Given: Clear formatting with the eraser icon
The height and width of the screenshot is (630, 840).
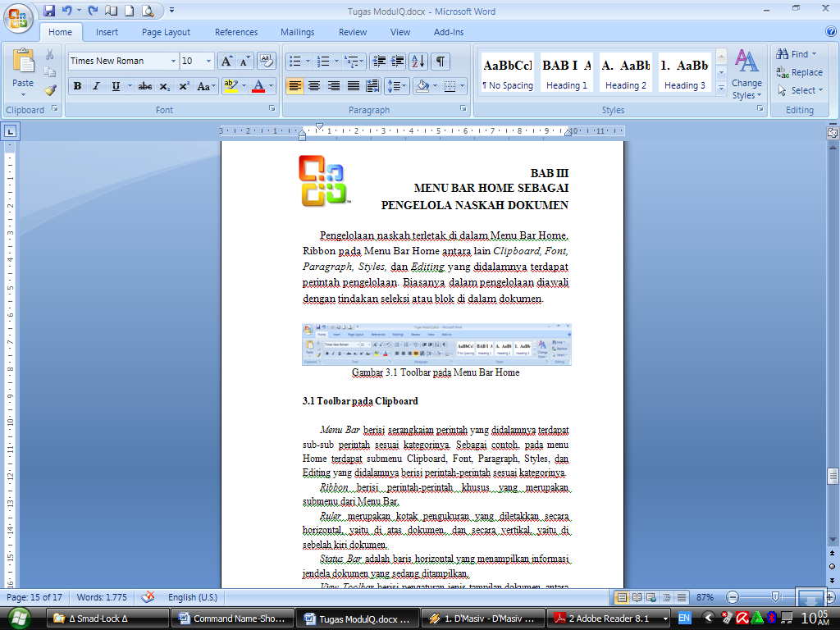Looking at the screenshot, I should click(266, 61).
